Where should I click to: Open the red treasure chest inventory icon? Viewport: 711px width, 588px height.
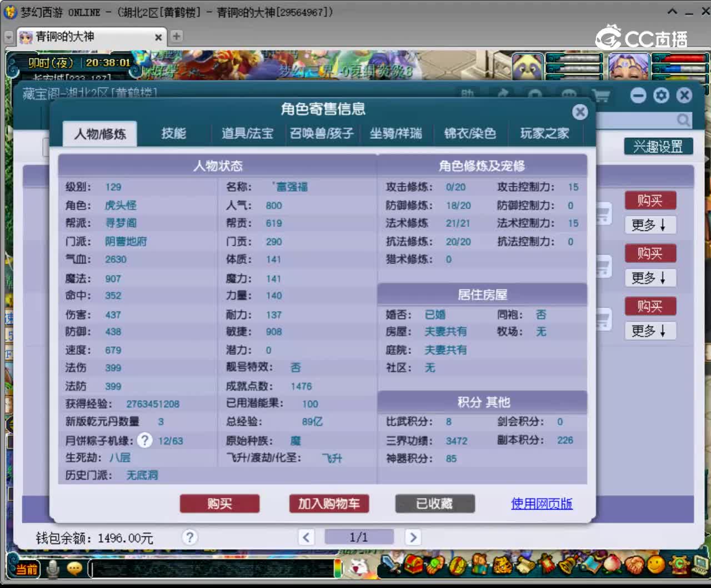tap(413, 565)
